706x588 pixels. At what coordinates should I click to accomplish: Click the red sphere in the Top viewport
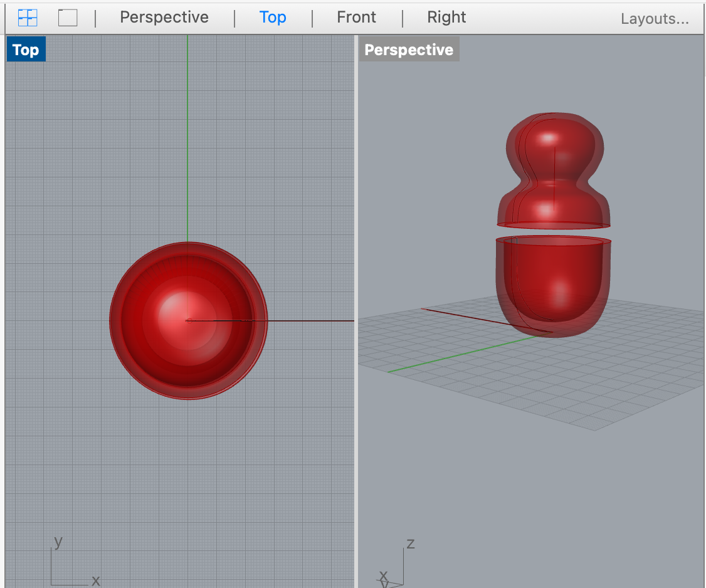click(189, 320)
